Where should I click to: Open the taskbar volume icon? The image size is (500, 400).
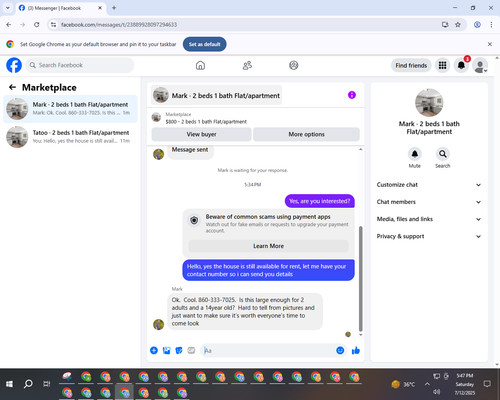[x=437, y=392]
